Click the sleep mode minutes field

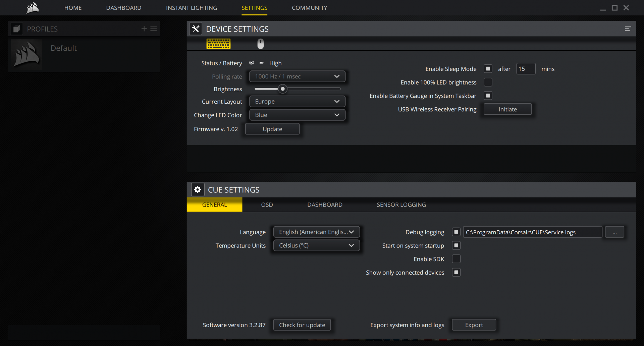(526, 69)
